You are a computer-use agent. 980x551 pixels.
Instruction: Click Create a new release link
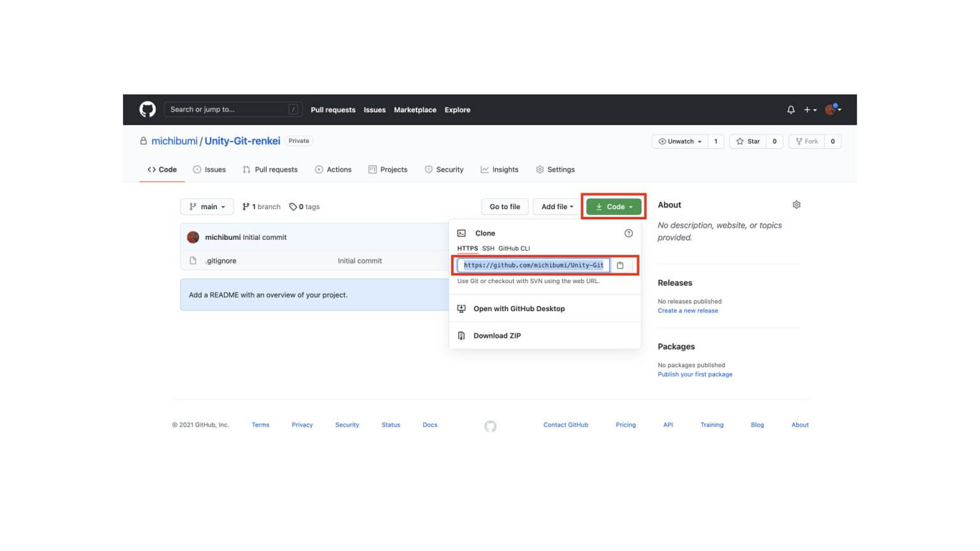point(688,311)
